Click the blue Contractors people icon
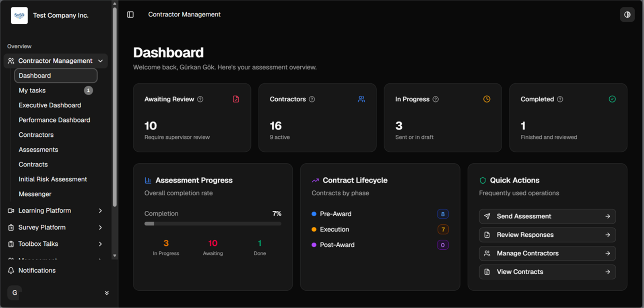 point(361,99)
